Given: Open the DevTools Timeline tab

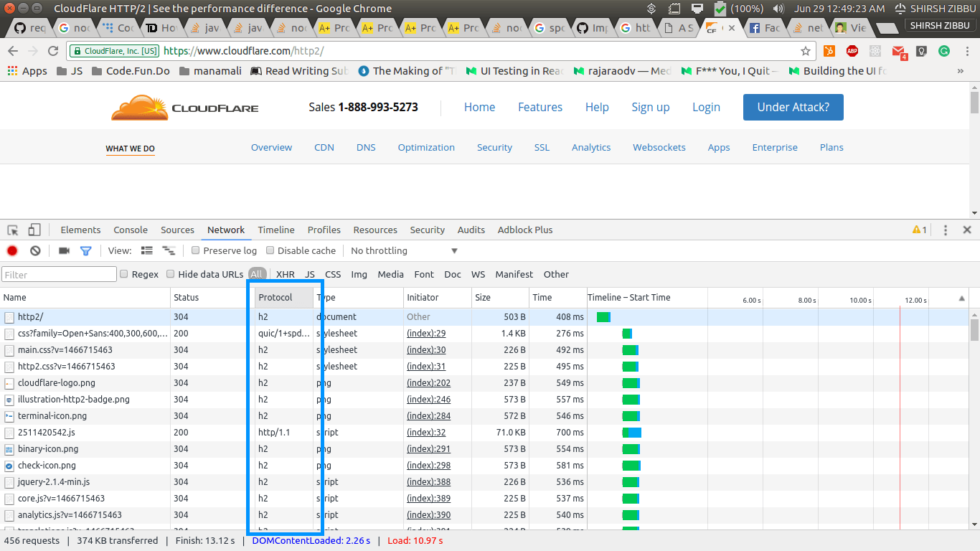Looking at the screenshot, I should point(276,230).
